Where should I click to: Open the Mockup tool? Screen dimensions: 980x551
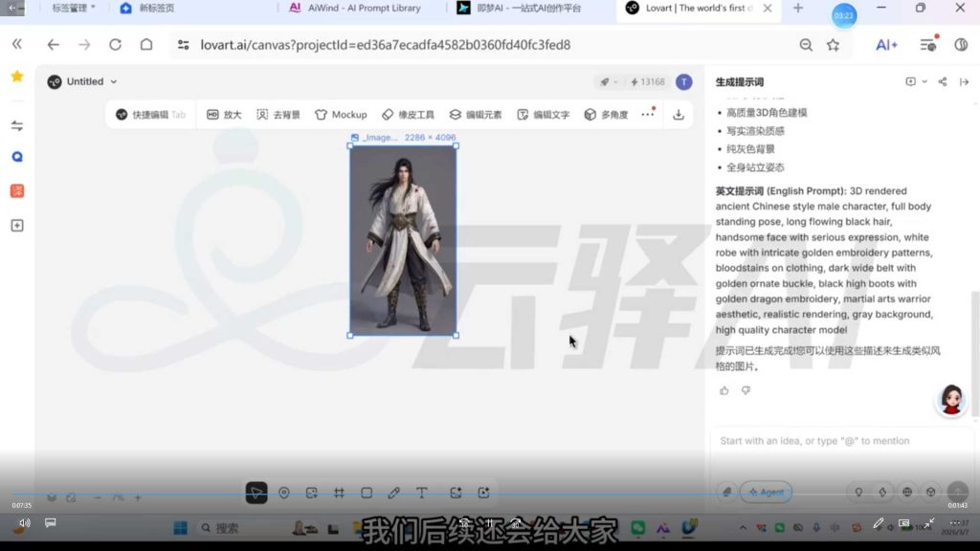(341, 114)
